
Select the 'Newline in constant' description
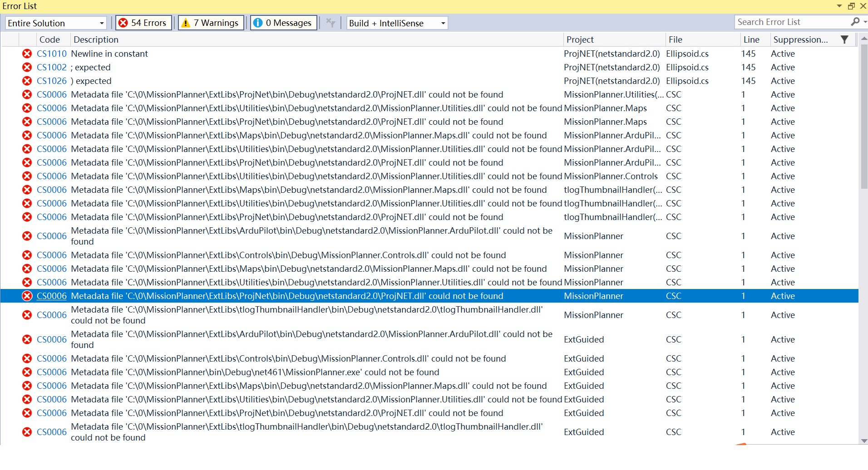[109, 54]
